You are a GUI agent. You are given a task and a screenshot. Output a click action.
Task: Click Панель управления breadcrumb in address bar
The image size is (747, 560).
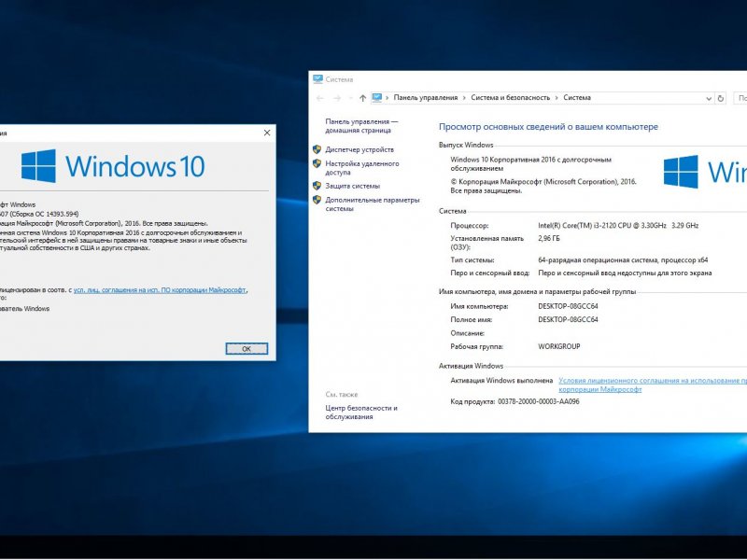[x=426, y=98]
